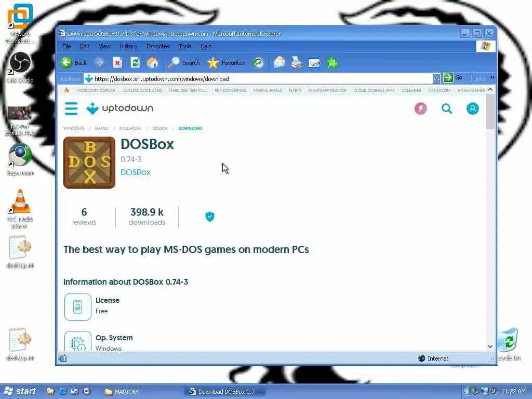Open the Microsoft Copilot link
This screenshot has height=399, width=532.
(x=96, y=90)
